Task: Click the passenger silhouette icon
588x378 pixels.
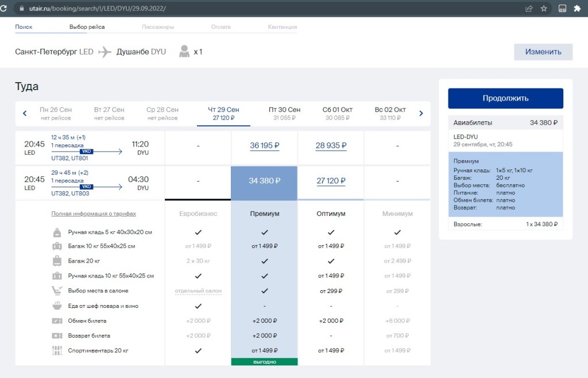Action: coord(184,52)
